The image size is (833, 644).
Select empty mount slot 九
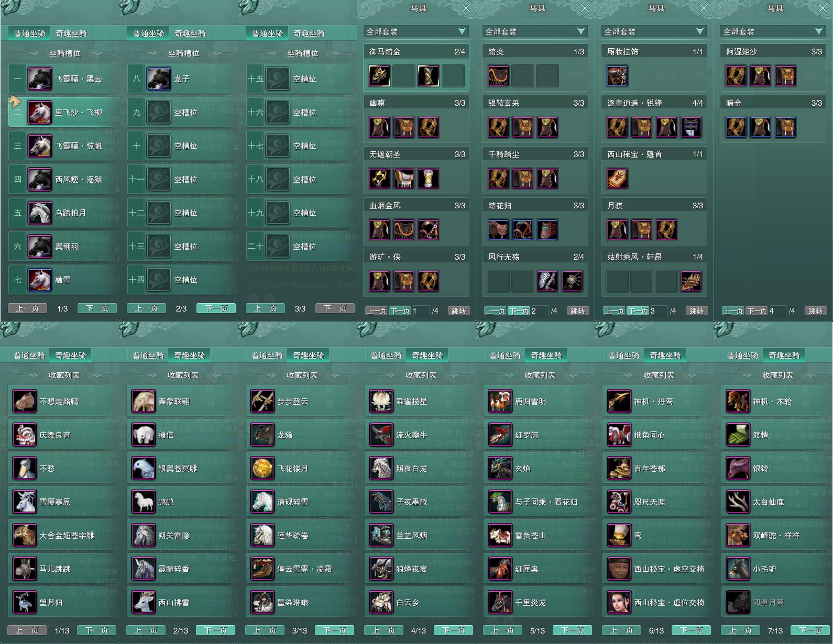tap(182, 112)
